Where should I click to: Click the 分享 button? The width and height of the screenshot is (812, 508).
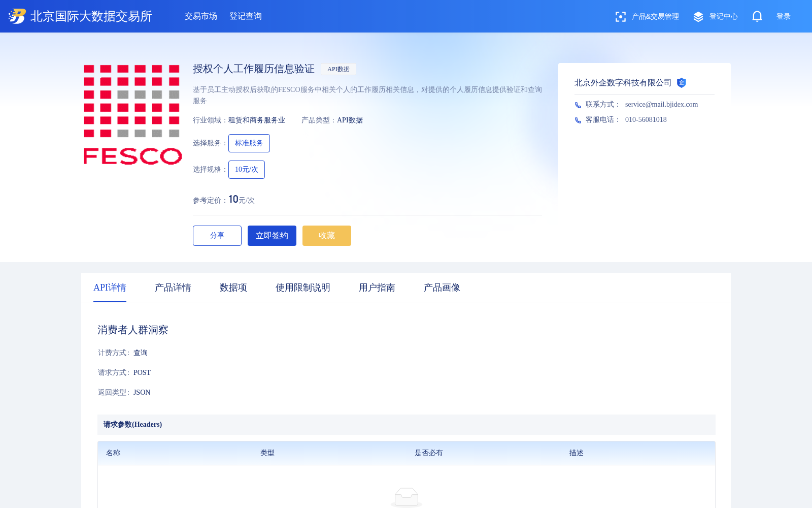tap(217, 236)
